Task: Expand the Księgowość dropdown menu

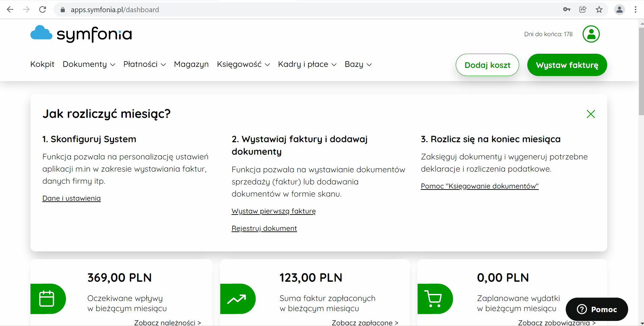Action: [244, 64]
